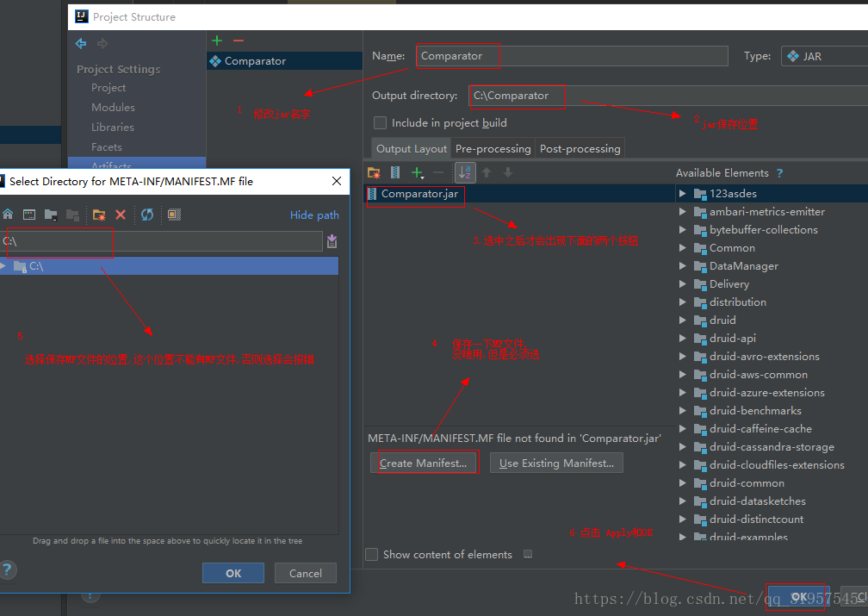Image resolution: width=868 pixels, height=616 pixels.
Task: Confirm directory selection with OK
Action: point(233,573)
